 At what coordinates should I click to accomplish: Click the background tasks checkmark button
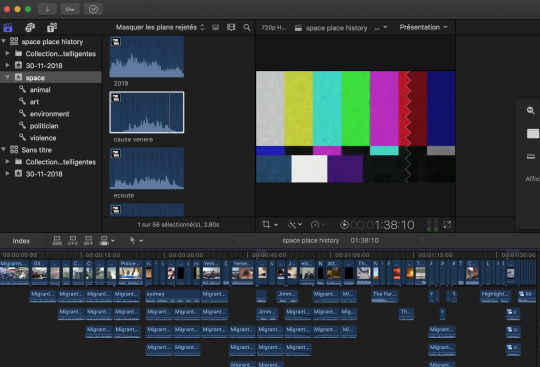(93, 9)
